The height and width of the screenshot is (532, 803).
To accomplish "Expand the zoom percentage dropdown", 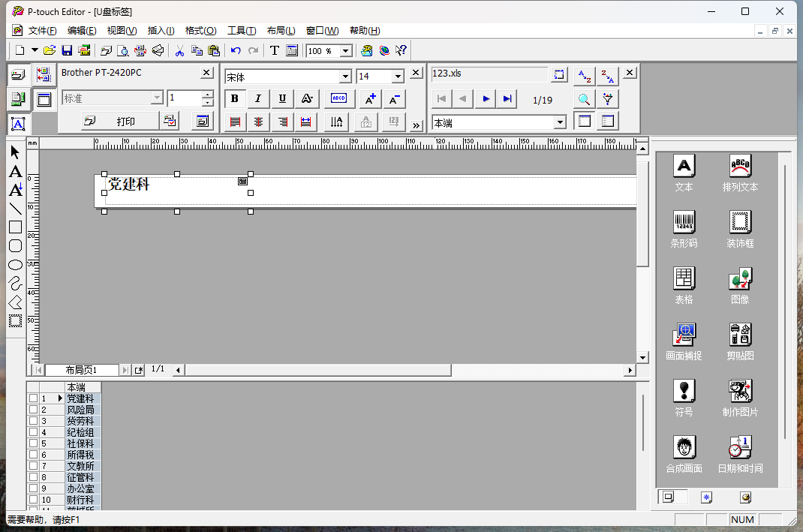I will point(346,51).
